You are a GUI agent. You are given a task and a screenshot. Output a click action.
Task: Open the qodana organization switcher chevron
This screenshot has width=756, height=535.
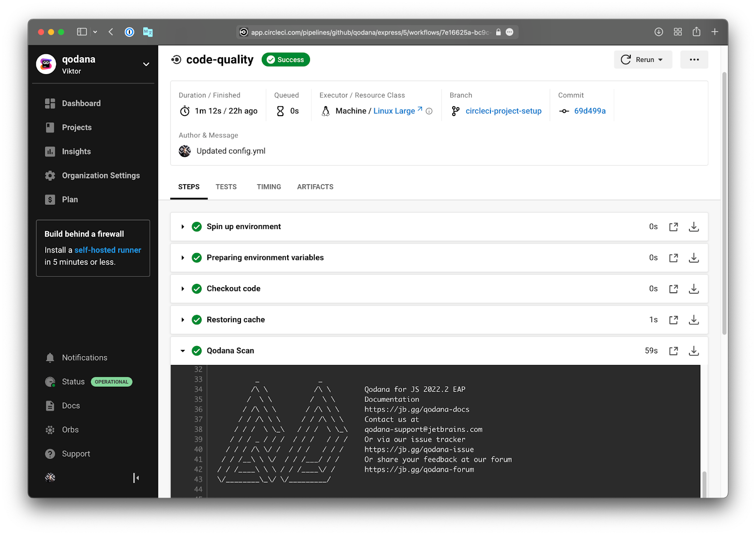(x=146, y=64)
